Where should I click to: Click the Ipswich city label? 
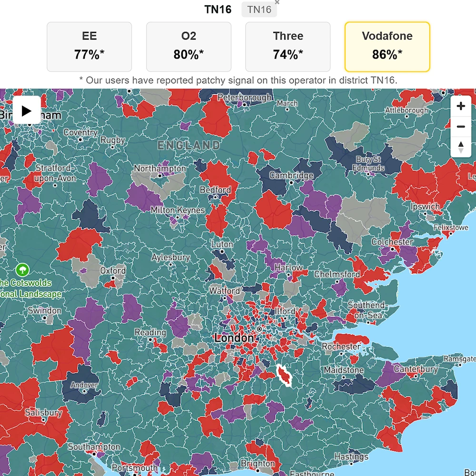click(x=426, y=207)
